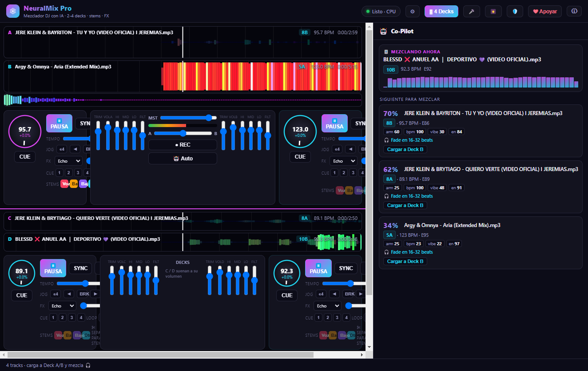Screen dimensions: 588x371
Task: Click Deck B jog backward arrow
Action: 350,149
